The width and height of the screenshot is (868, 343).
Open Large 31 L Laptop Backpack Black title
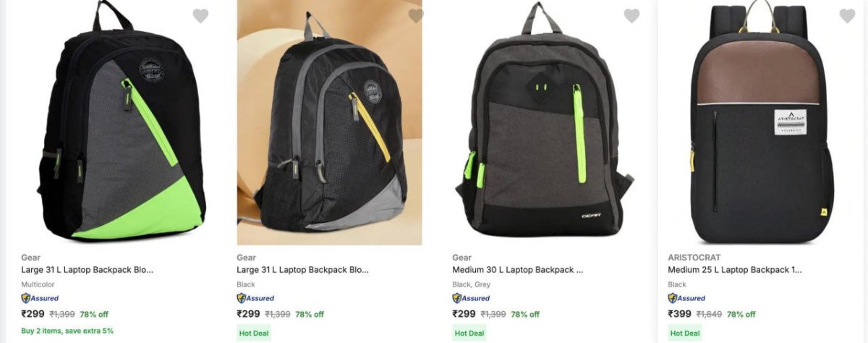pyautogui.click(x=302, y=270)
